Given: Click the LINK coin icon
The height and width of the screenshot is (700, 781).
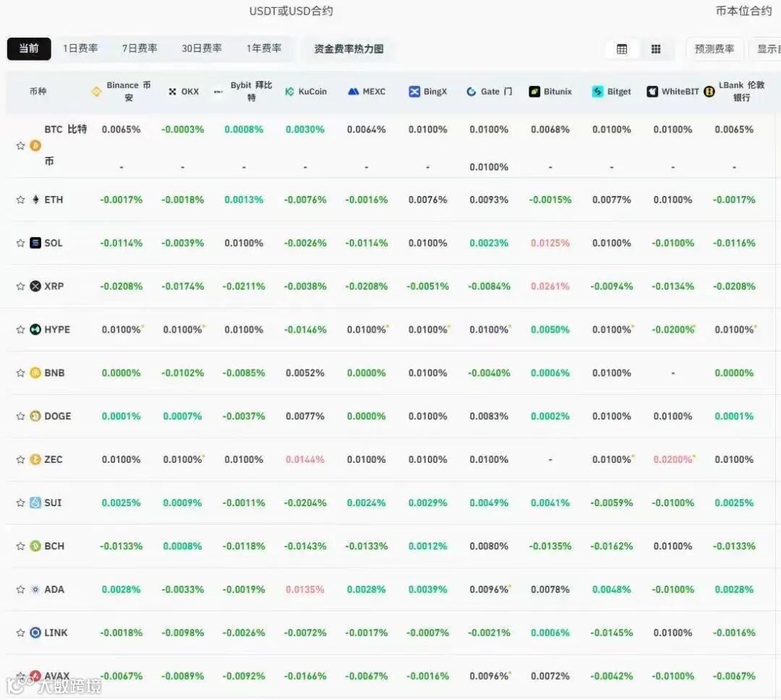Looking at the screenshot, I should tap(35, 633).
